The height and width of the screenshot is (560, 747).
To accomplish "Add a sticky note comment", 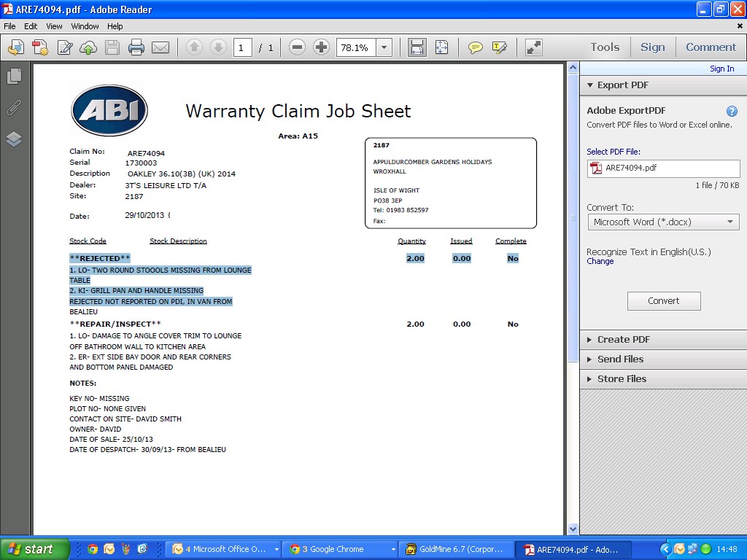I will click(475, 47).
